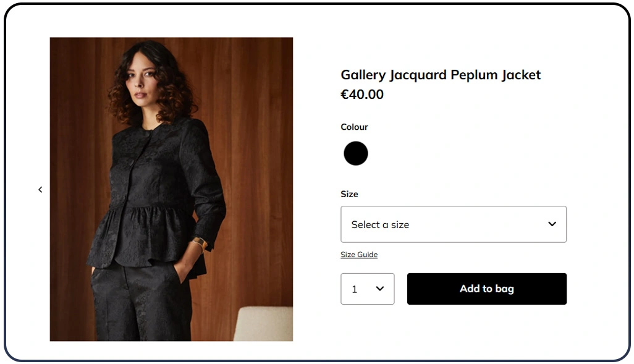This screenshot has width=634, height=364.
Task: Click the cream chair in the photo corner
Action: click(264, 323)
